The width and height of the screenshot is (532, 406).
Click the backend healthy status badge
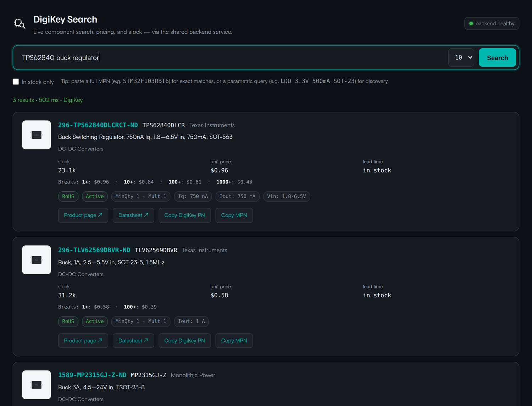point(492,23)
